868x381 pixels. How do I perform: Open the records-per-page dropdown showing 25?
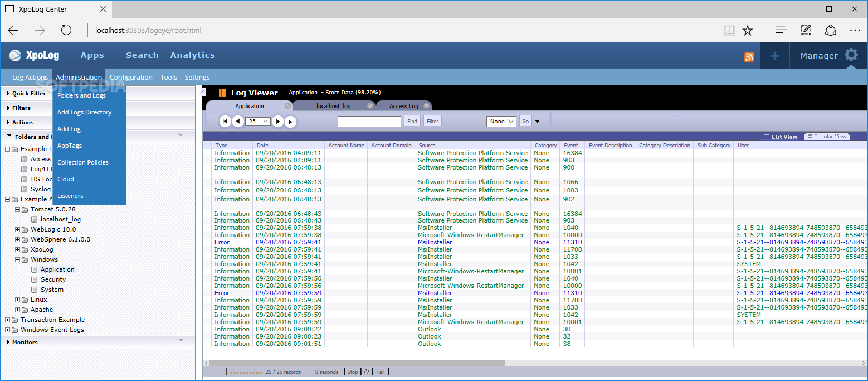257,121
